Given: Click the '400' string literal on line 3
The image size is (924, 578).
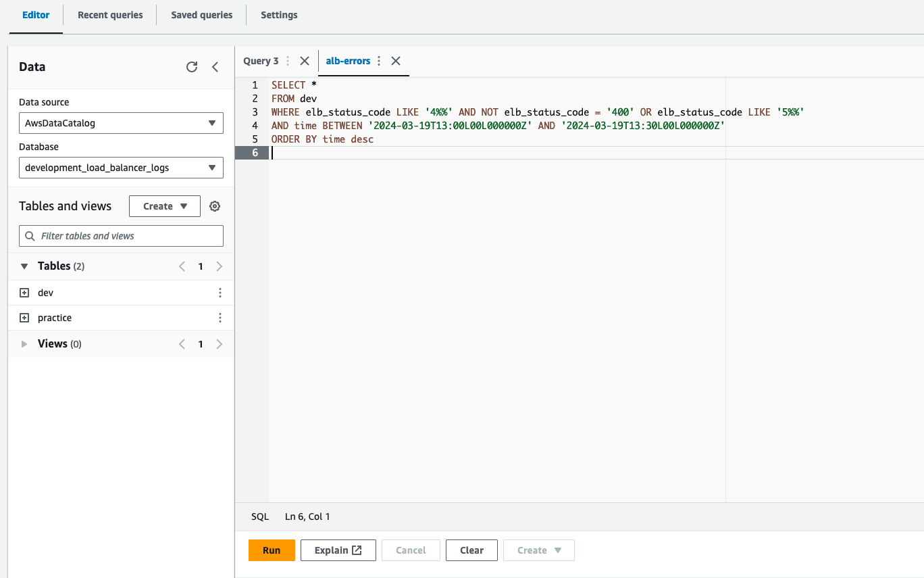Looking at the screenshot, I should pos(620,112).
